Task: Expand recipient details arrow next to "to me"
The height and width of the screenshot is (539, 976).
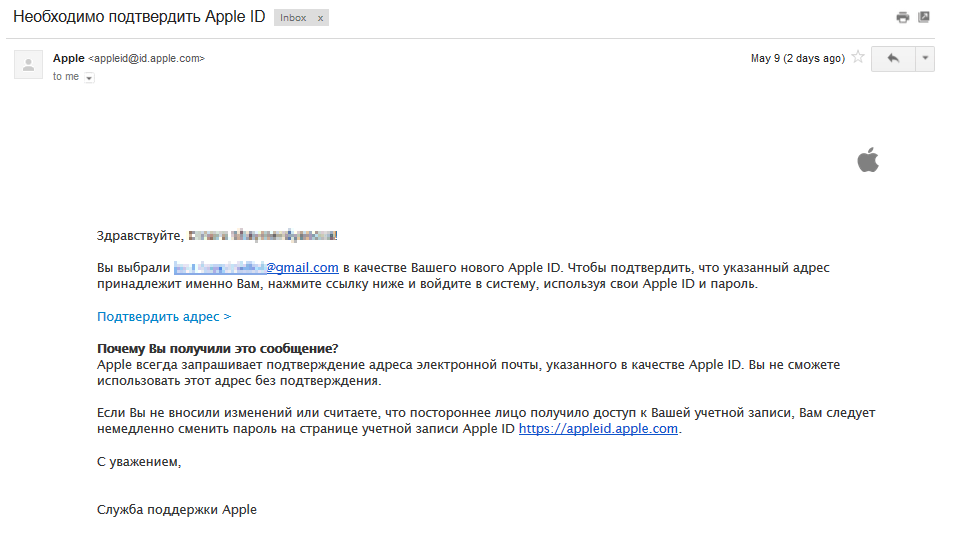Action: 90,78
